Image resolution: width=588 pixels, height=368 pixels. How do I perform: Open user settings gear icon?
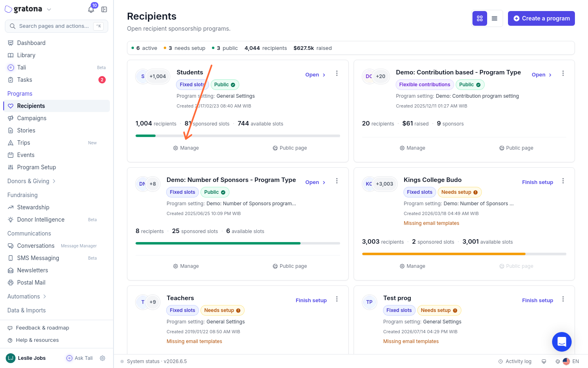click(x=102, y=358)
